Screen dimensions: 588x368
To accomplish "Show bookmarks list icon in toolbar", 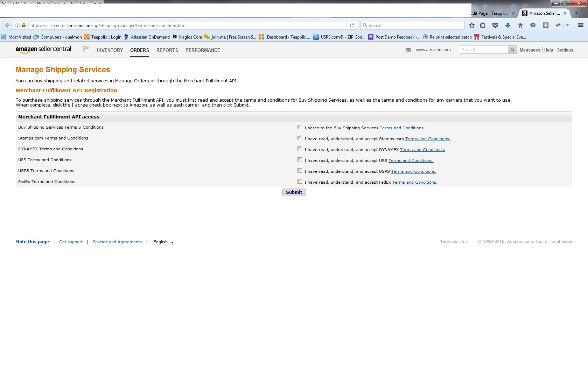I will (x=483, y=25).
